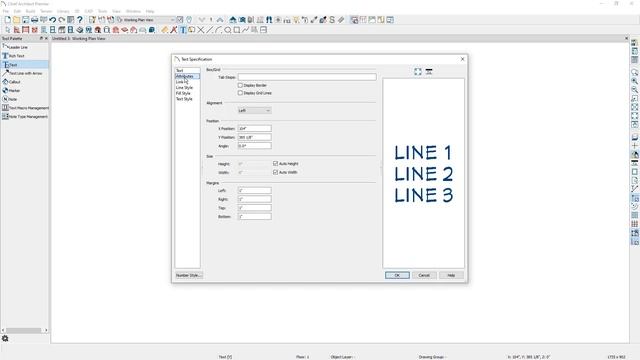Uncheck the Auto Width checkbox
The height and width of the screenshot is (360, 640).
pos(276,172)
